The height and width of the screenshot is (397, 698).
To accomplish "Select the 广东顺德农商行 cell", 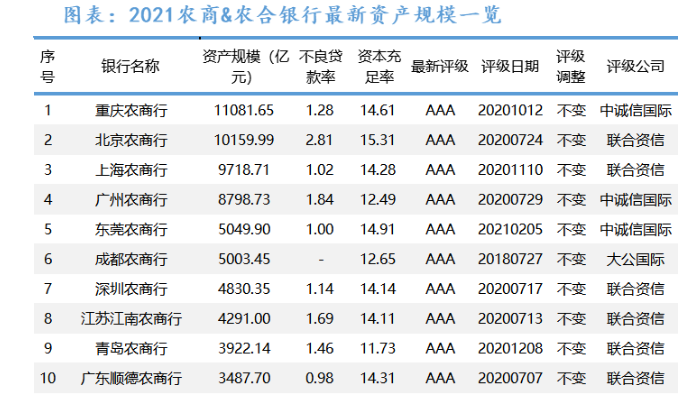I will click(131, 378).
